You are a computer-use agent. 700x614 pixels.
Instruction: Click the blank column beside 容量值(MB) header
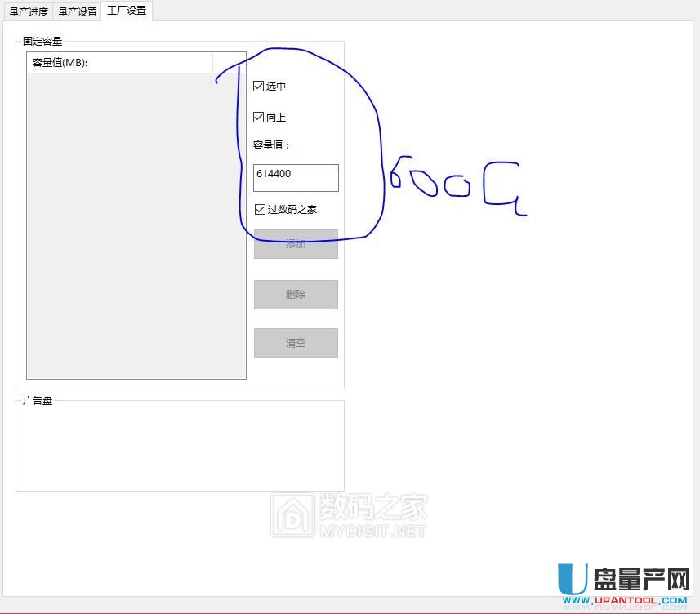[x=230, y=62]
